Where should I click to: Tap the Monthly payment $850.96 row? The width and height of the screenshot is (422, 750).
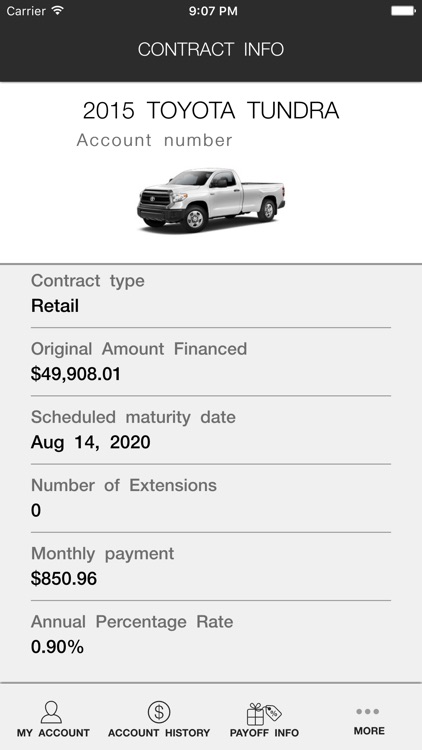(211, 566)
